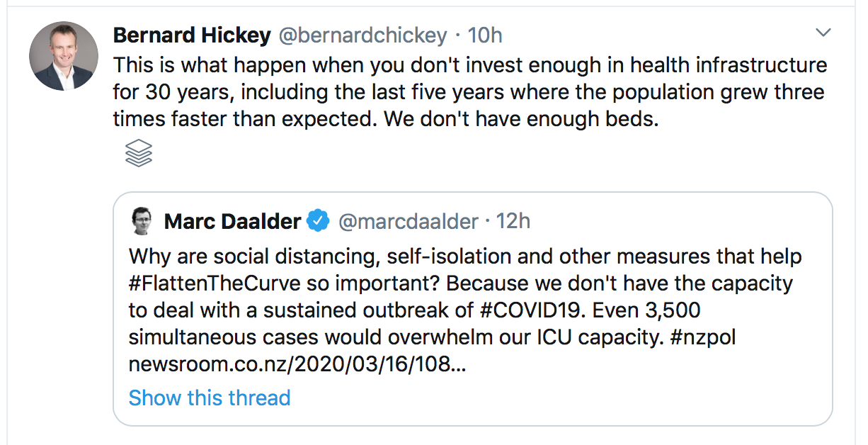Click the Buffer stack icon below the tweet
This screenshot has width=868, height=445.
pyautogui.click(x=139, y=153)
